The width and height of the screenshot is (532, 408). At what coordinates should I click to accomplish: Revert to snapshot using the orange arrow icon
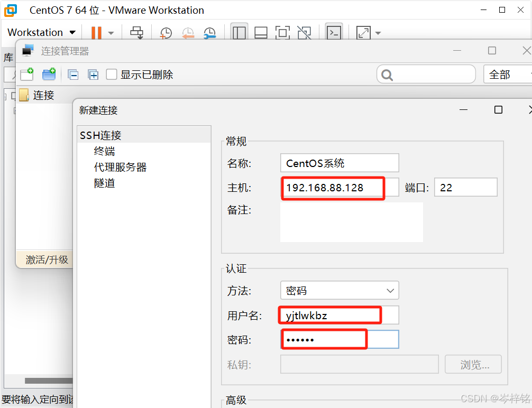click(x=188, y=33)
